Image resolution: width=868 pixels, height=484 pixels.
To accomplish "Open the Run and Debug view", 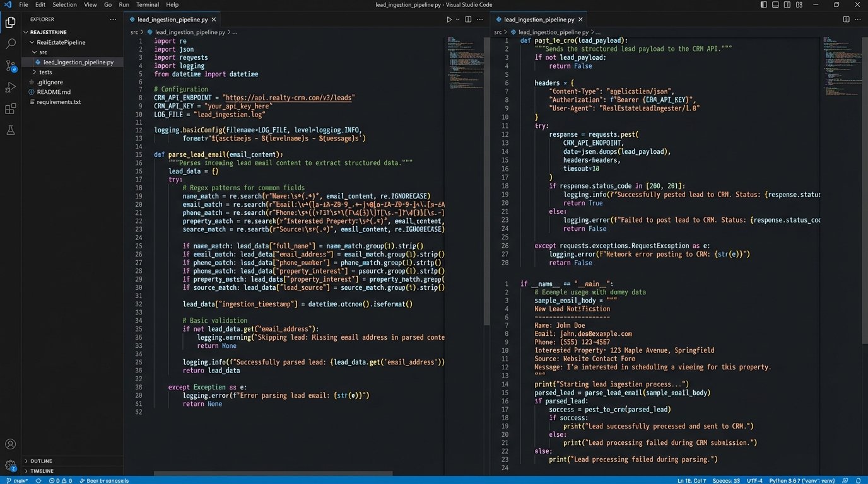I will pyautogui.click(x=11, y=87).
